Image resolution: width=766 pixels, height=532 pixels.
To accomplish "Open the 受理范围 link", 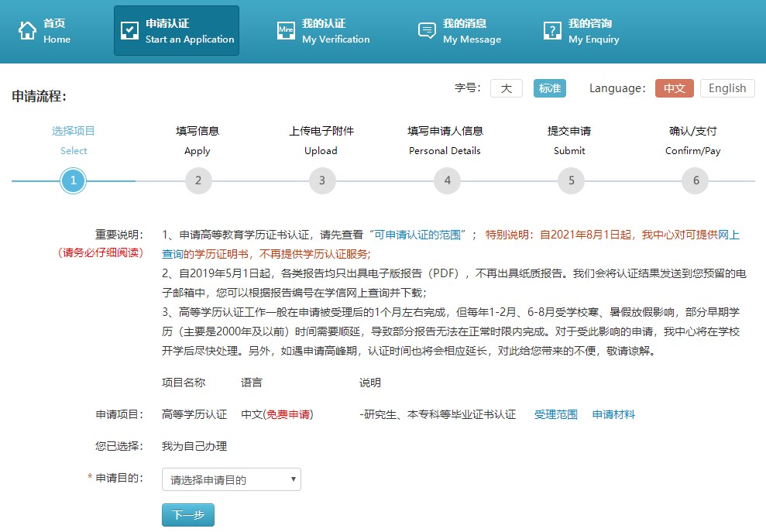I will pos(556,414).
